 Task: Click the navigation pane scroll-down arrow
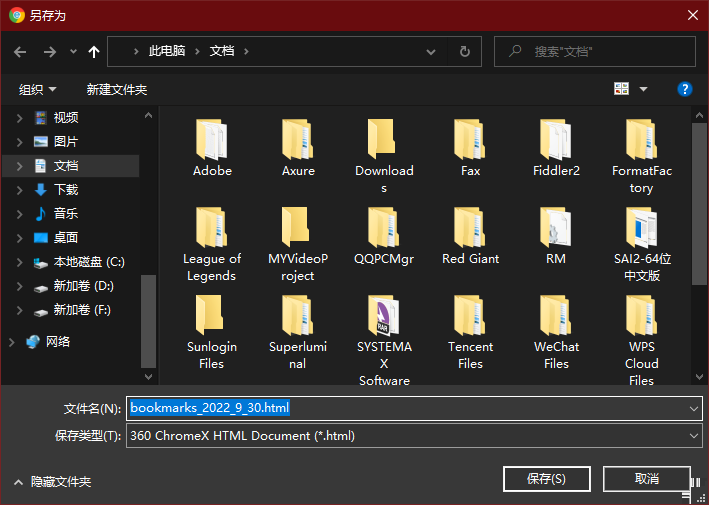[148, 377]
